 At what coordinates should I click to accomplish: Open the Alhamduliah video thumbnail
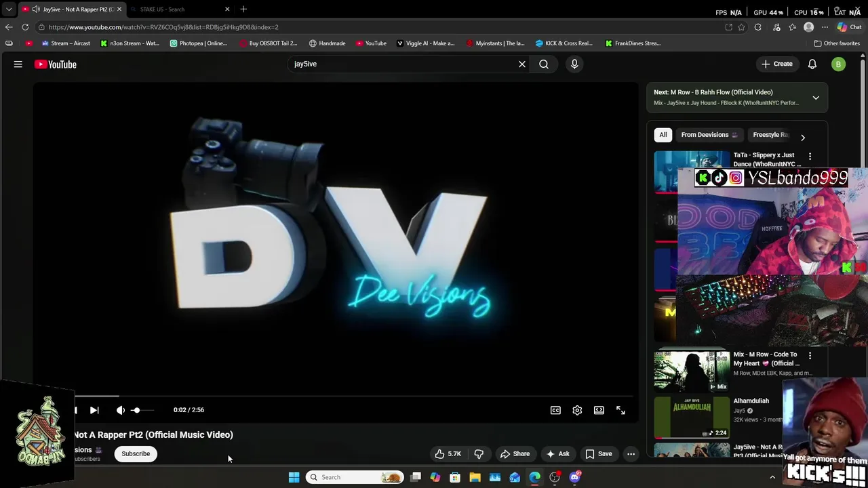692,418
